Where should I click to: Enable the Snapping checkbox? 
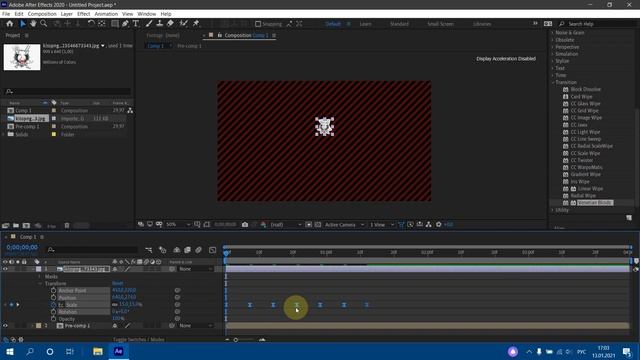pyautogui.click(x=258, y=24)
